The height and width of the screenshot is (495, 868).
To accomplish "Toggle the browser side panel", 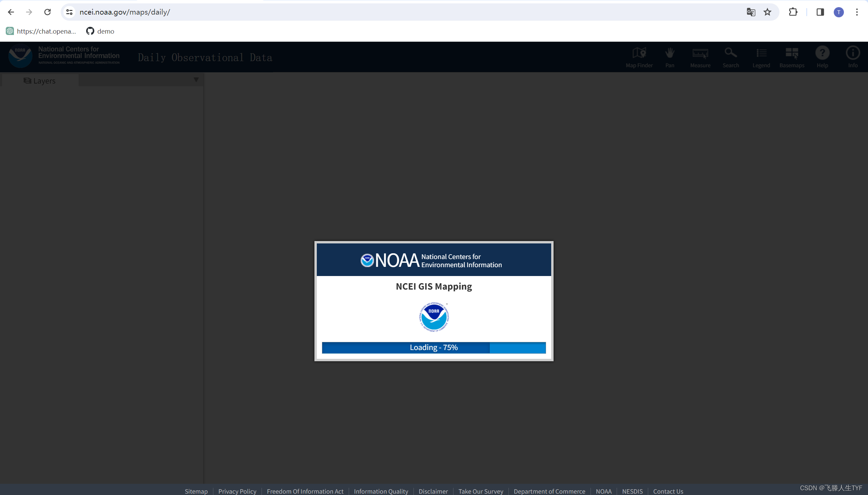I will tap(820, 12).
